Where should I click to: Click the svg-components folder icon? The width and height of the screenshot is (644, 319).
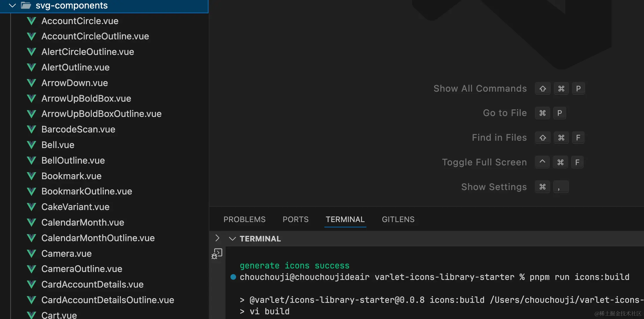pyautogui.click(x=26, y=6)
